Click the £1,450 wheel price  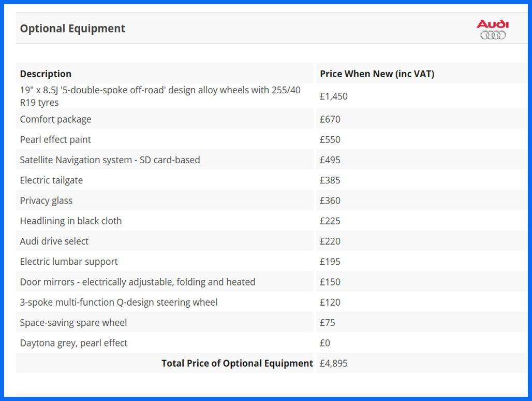(333, 96)
